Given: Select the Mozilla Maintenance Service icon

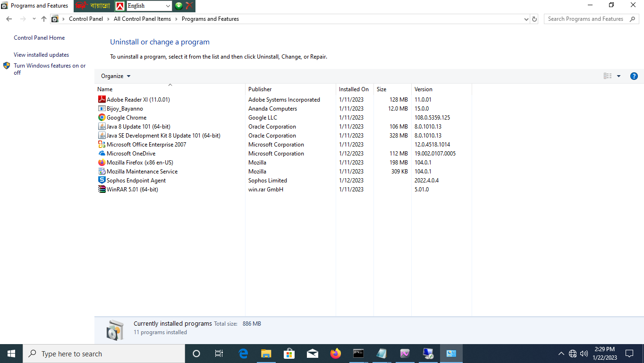Looking at the screenshot, I should [x=102, y=171].
